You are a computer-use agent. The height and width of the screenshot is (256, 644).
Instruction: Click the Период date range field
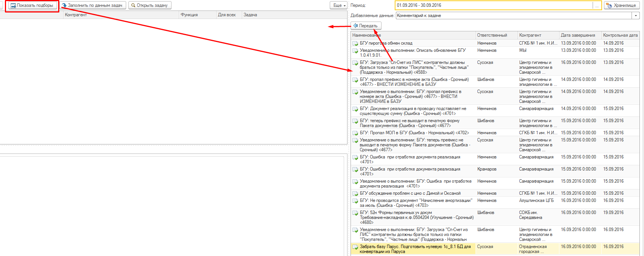coord(493,5)
